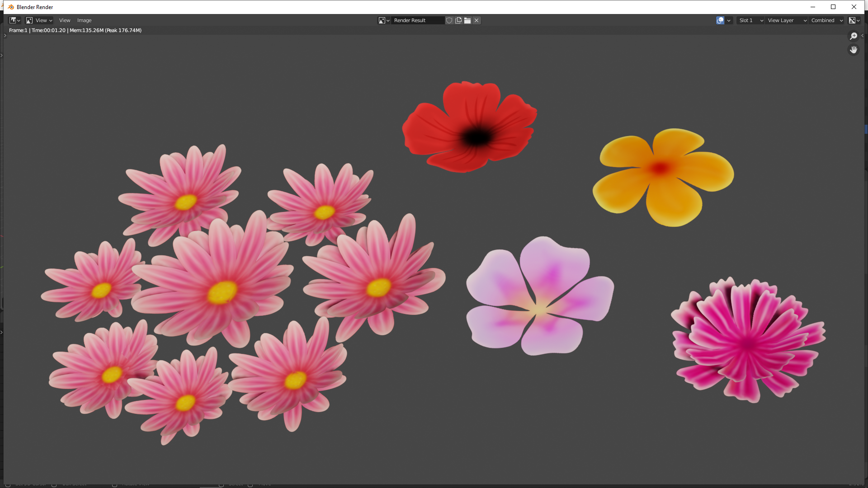
Task: Open the View Layer dropdown
Action: (787, 20)
